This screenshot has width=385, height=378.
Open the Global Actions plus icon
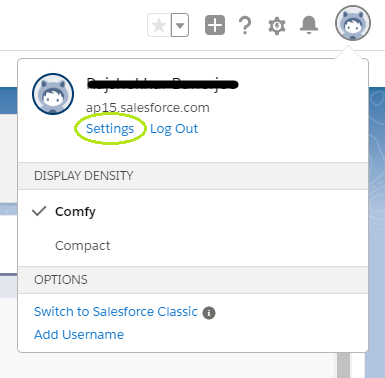tap(215, 25)
